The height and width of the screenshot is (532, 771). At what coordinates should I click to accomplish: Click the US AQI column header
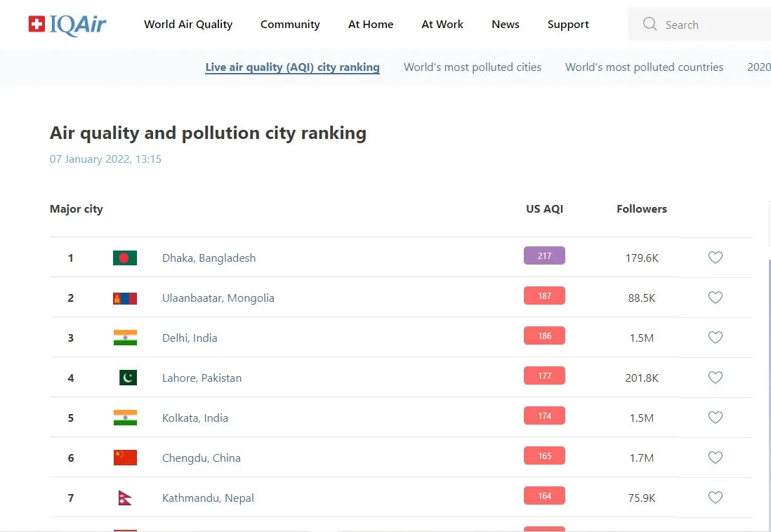tap(544, 209)
